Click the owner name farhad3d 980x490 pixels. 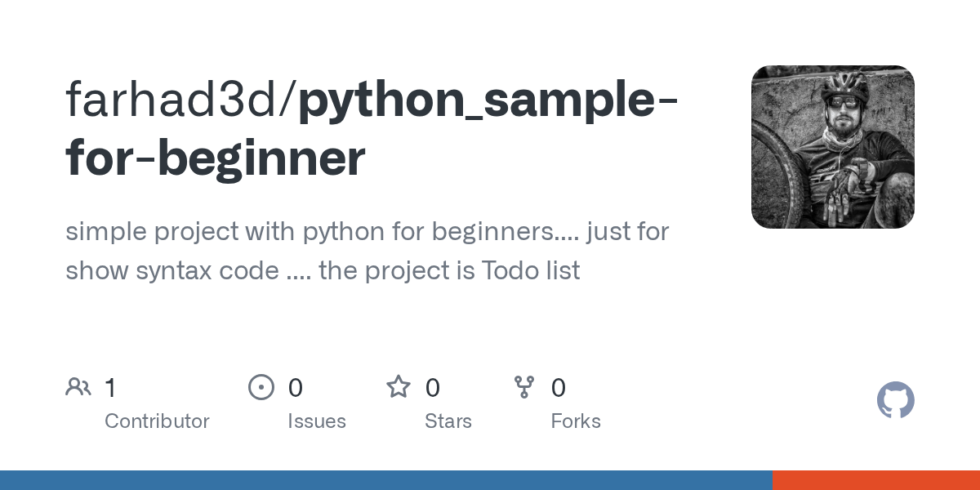click(176, 100)
